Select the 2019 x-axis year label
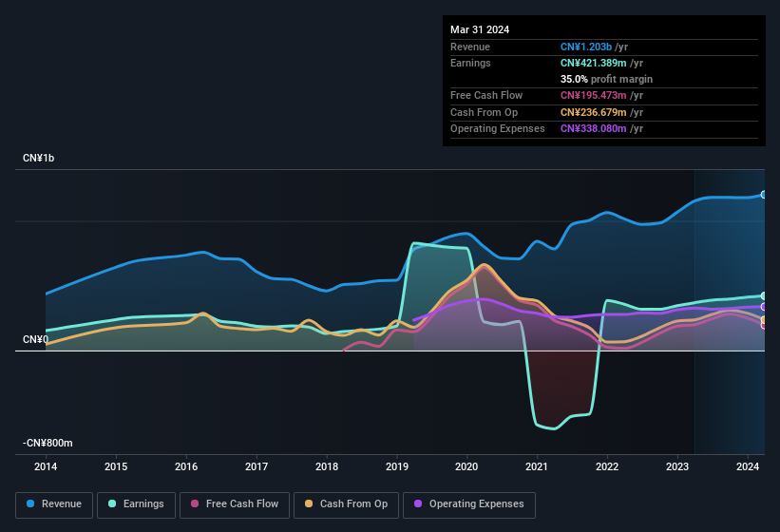The image size is (780, 532). 396,466
